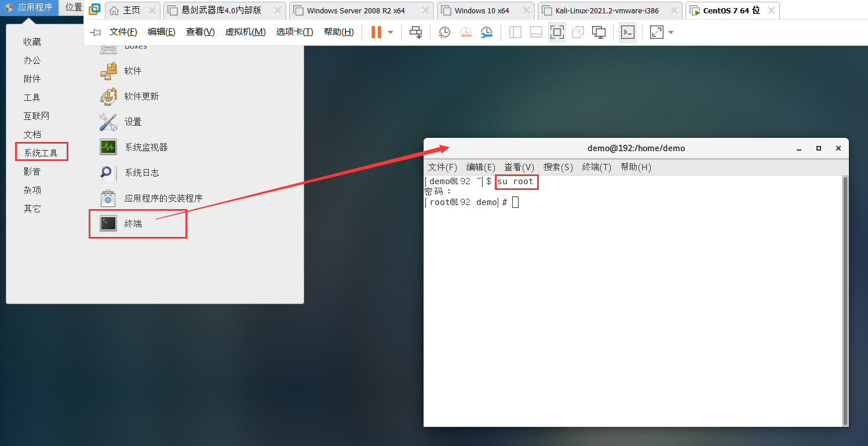Screen dimensions: 868x446
Task: Select the 影音 category
Action: pyautogui.click(x=32, y=171)
